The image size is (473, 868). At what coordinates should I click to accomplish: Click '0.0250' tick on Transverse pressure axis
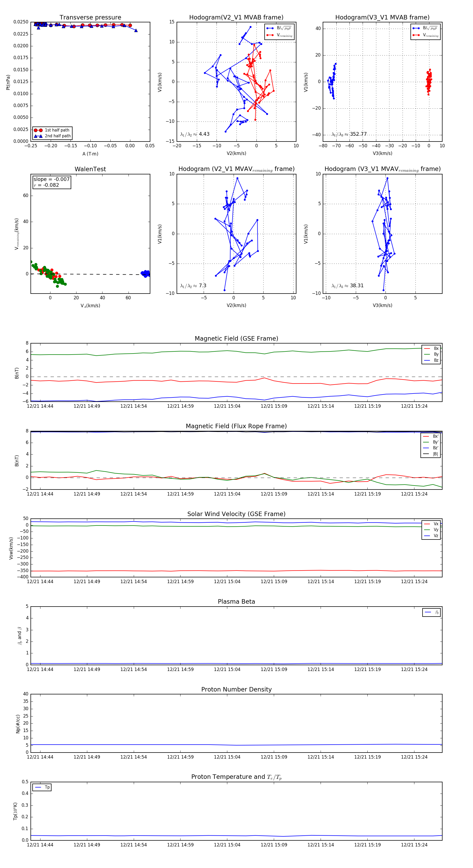(21, 22)
